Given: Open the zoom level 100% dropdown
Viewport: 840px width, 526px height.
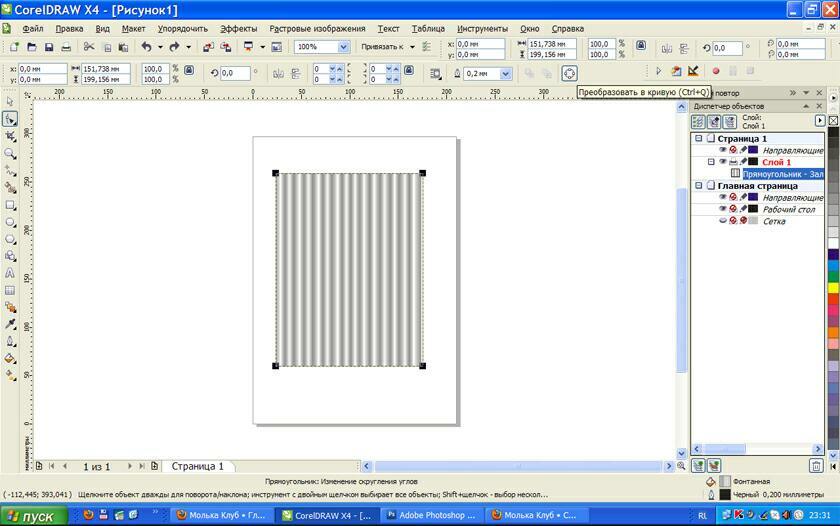Looking at the screenshot, I should point(343,47).
